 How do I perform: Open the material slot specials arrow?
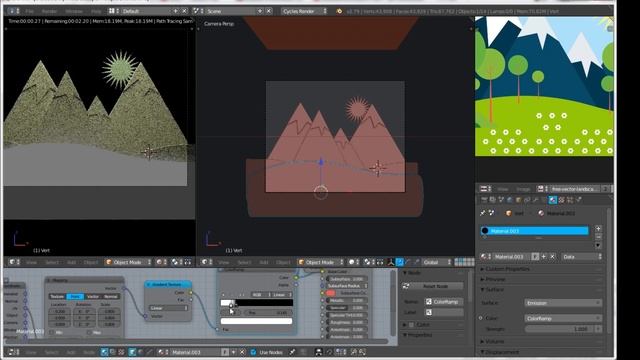coord(598,245)
